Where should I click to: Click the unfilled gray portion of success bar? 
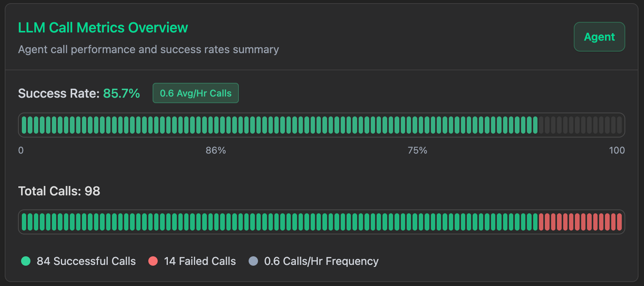pyautogui.click(x=580, y=125)
